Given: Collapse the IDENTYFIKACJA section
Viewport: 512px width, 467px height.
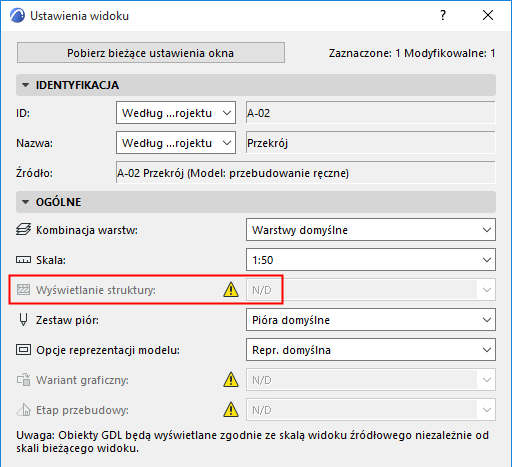Looking at the screenshot, I should tap(25, 85).
